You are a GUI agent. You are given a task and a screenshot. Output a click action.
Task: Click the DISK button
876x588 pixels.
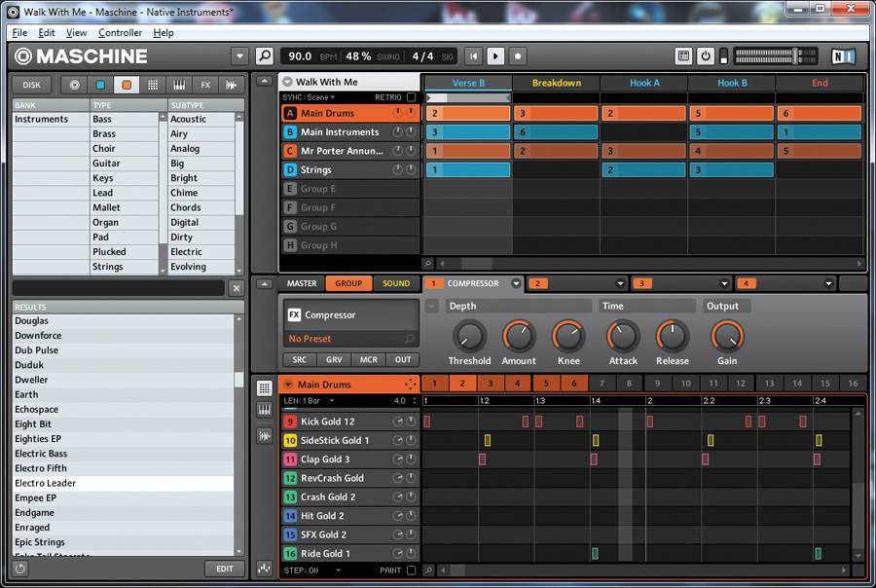32,85
